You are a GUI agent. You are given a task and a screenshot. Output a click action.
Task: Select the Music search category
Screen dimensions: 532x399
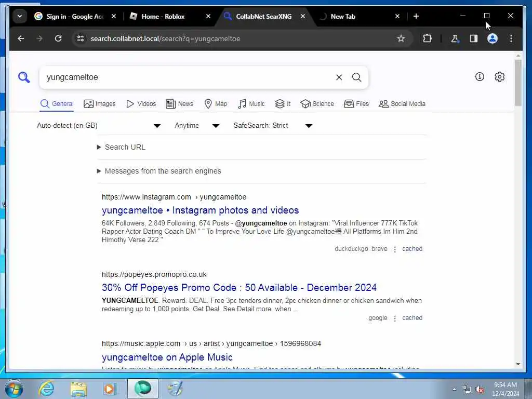coord(251,104)
